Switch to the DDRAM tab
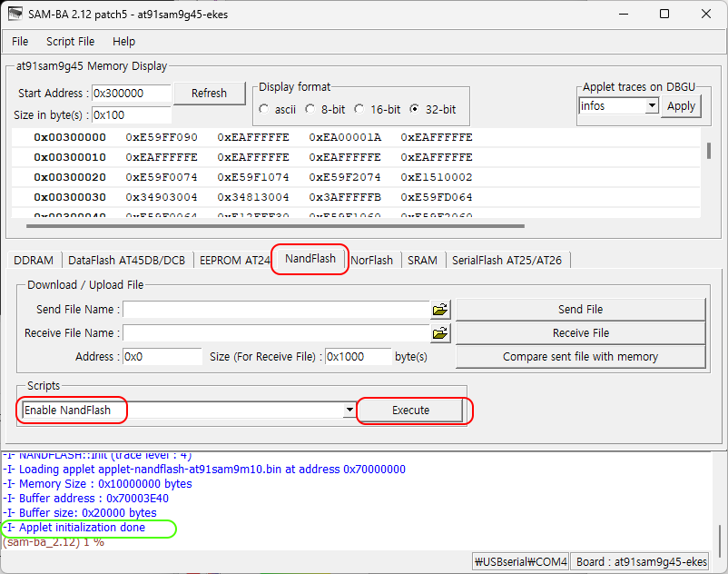Screen dimensions: 728x574 click(x=34, y=260)
